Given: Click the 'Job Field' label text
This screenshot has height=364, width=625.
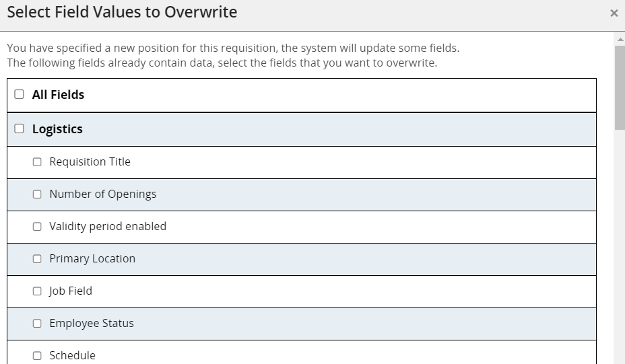Looking at the screenshot, I should 71,291.
